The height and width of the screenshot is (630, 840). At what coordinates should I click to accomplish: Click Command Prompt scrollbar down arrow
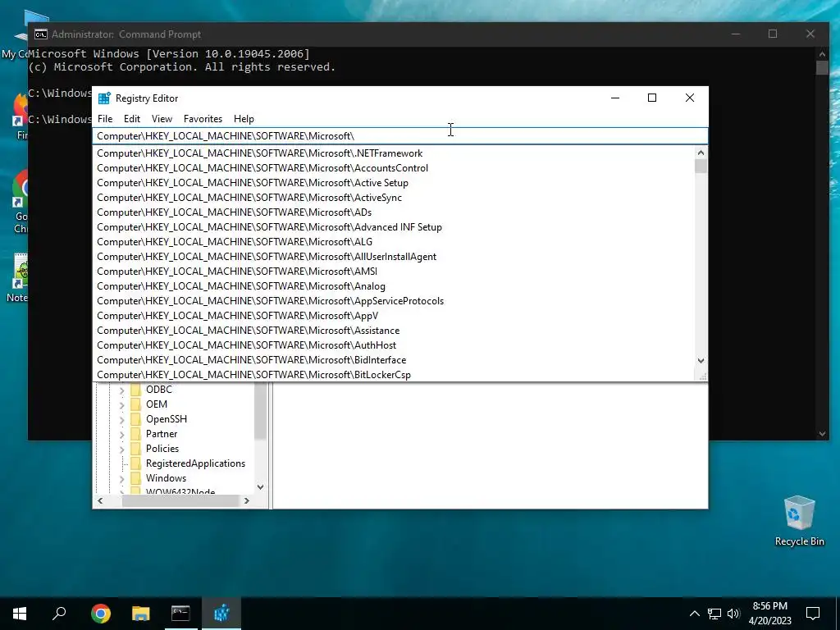(822, 434)
